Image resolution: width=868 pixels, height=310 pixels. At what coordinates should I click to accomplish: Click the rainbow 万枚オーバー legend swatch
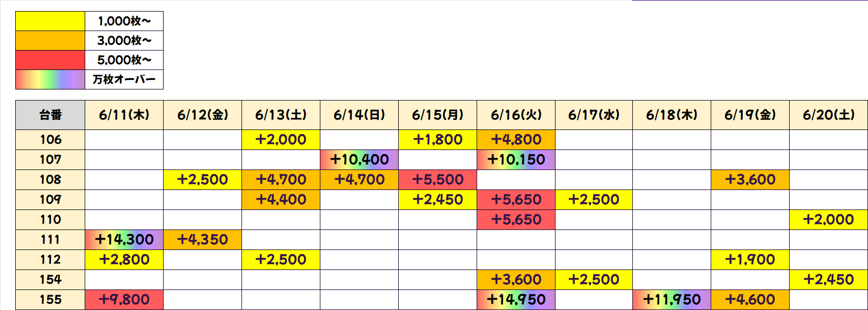pos(50,79)
